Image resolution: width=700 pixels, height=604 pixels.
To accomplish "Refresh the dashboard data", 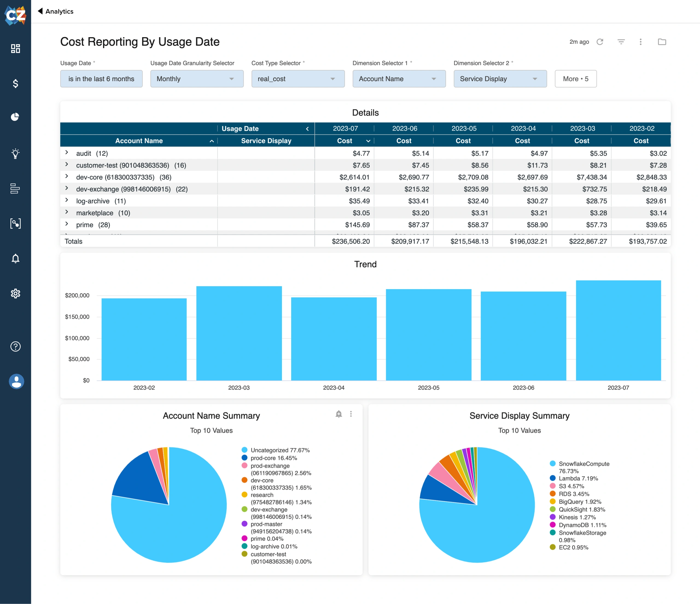I will click(600, 42).
